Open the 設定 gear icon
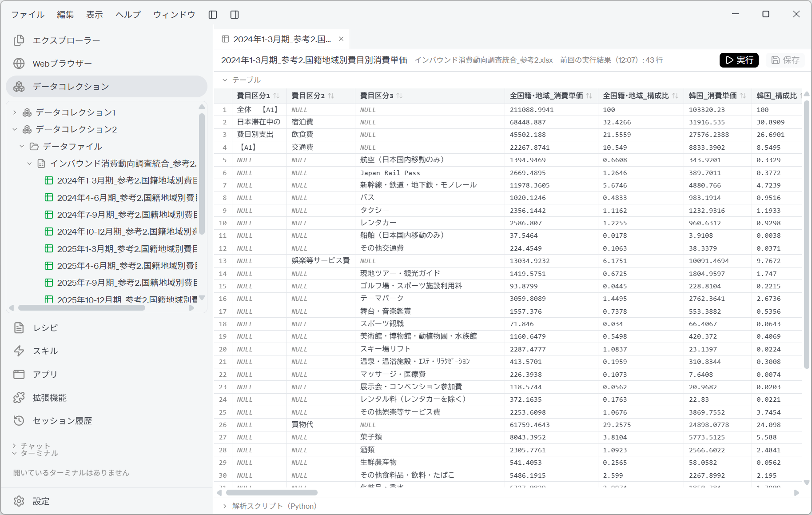The height and width of the screenshot is (515, 812). tap(19, 501)
